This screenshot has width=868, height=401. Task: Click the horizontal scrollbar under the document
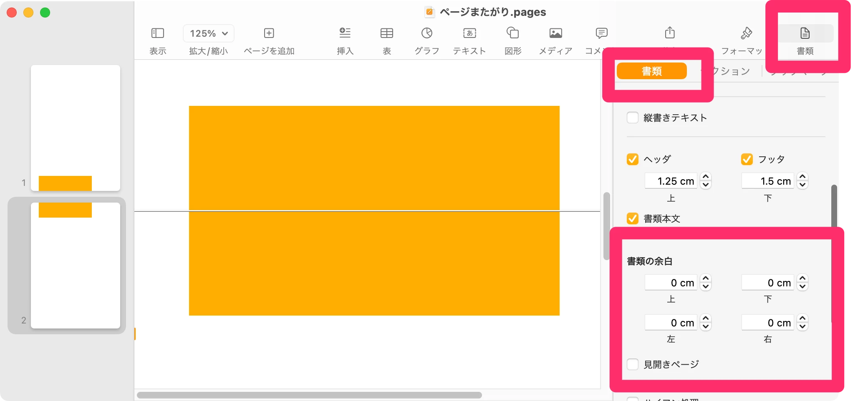click(309, 395)
